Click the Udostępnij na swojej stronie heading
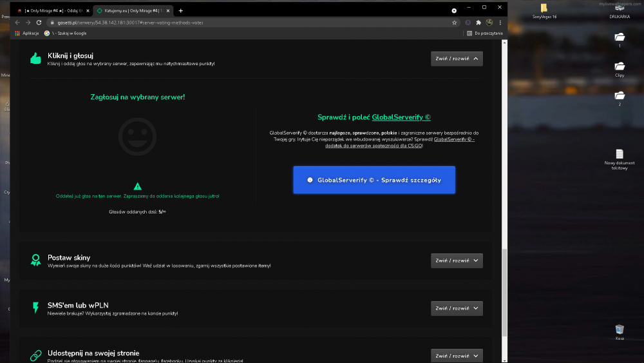The height and width of the screenshot is (363, 644). point(93,353)
